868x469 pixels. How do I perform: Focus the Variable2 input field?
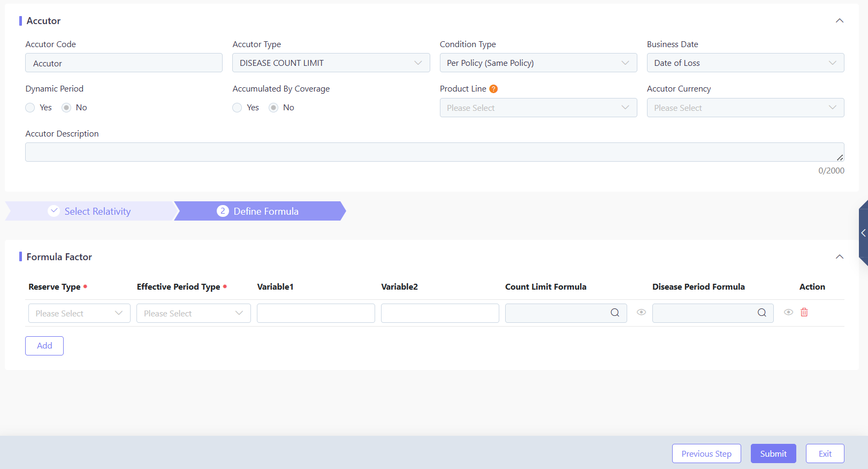coord(440,313)
